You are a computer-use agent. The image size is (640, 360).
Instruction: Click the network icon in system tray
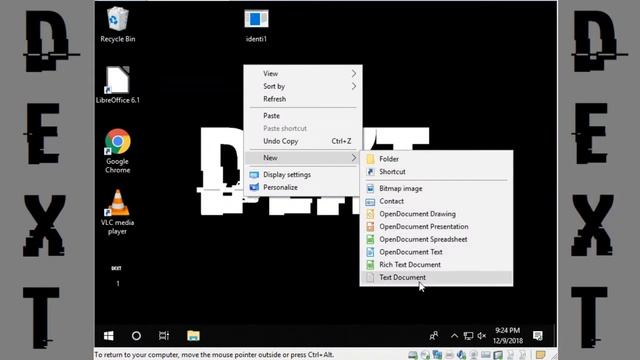[x=468, y=336]
